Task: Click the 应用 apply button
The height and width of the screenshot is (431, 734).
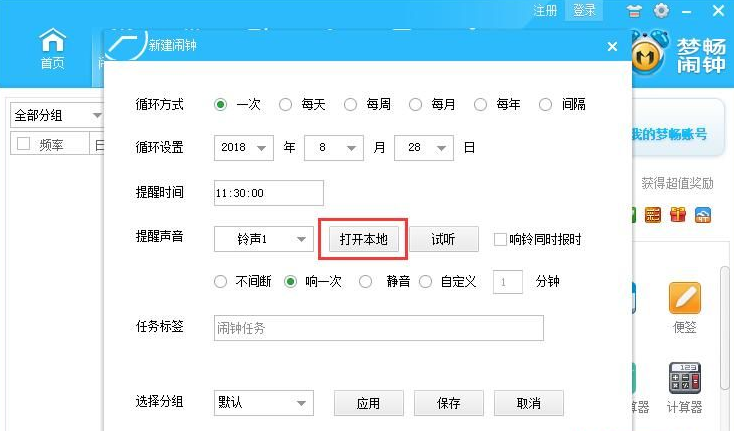Action: tap(368, 403)
